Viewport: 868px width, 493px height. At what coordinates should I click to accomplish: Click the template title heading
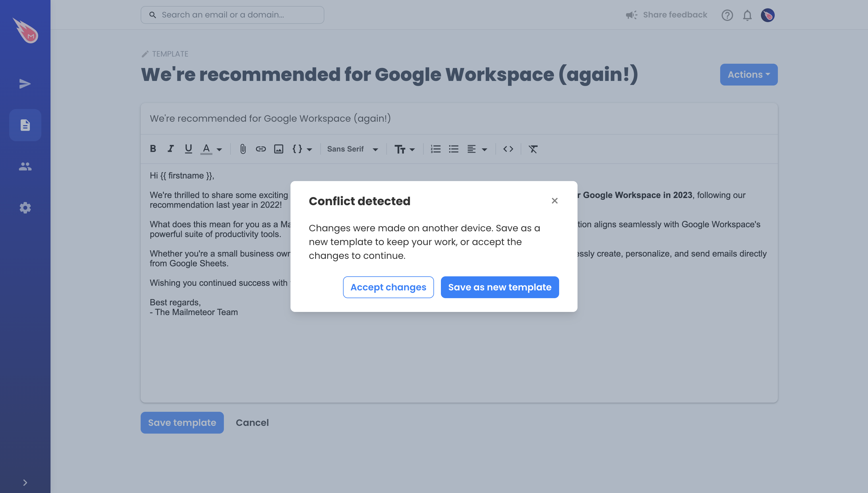[390, 75]
